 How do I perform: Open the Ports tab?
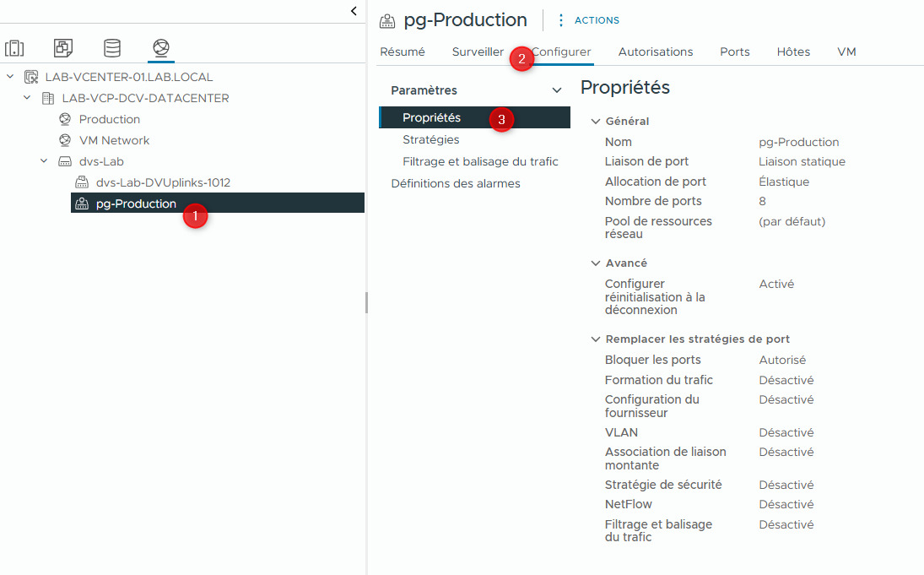coord(734,52)
